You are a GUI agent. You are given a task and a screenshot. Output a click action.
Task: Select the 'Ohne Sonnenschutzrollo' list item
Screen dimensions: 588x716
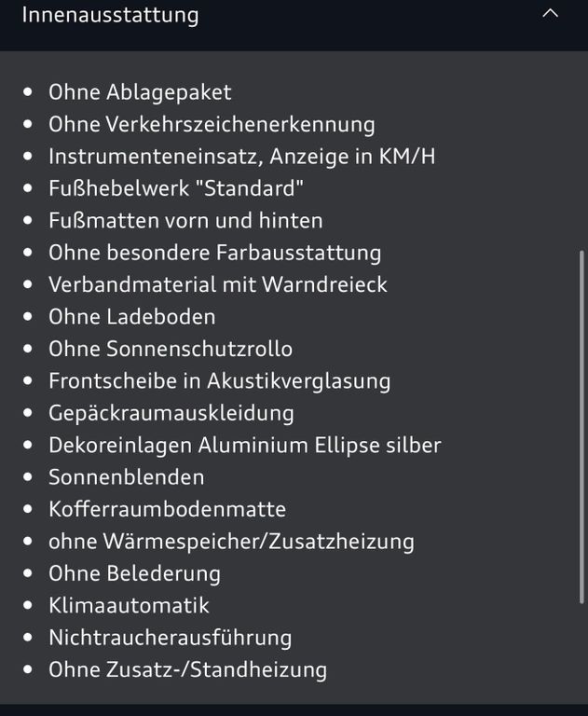click(171, 349)
